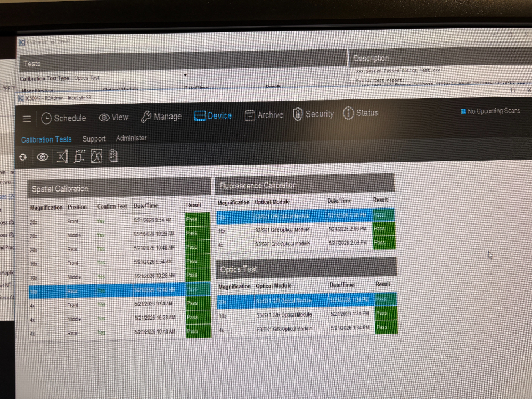The image size is (532, 399).
Task: Open the Manage tab
Action: pos(161,117)
